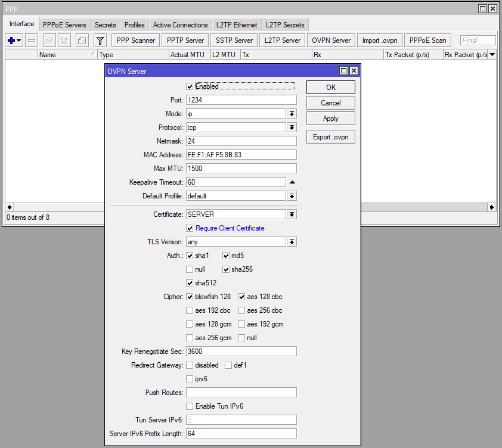
Task: Click the blue plus Add icon
Action: (x=11, y=41)
